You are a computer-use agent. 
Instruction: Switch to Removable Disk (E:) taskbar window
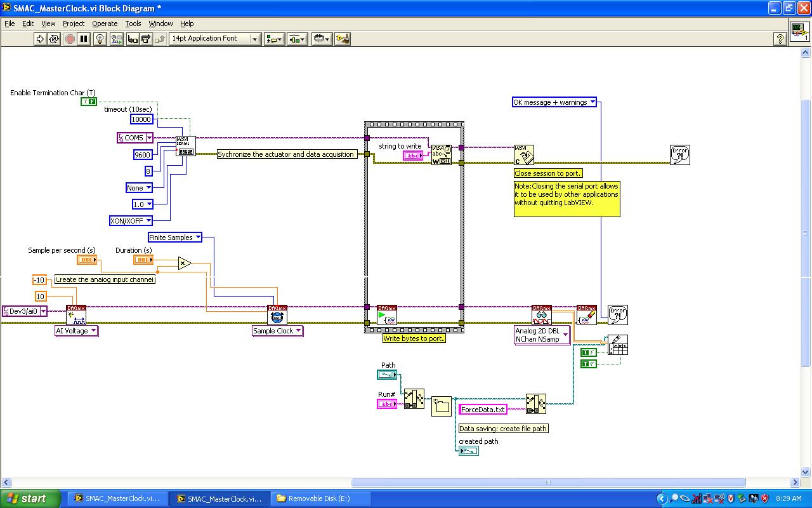(320, 498)
